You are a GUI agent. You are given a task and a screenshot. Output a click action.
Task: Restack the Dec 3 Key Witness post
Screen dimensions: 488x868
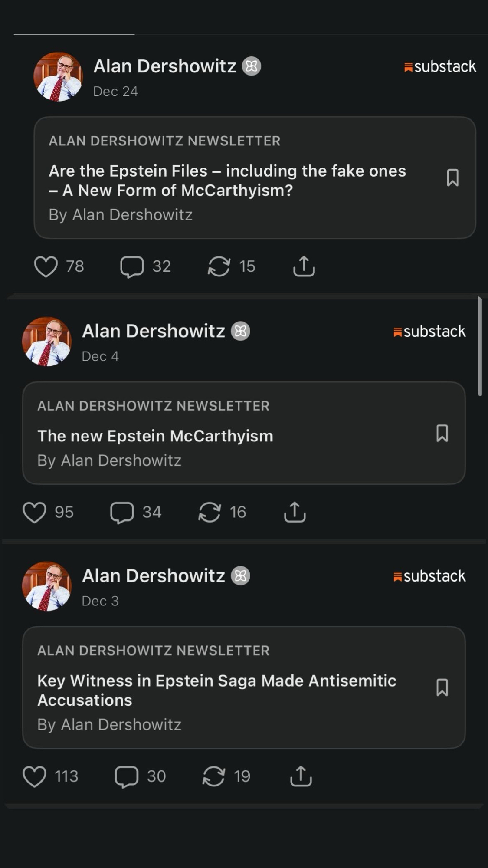[x=213, y=776]
